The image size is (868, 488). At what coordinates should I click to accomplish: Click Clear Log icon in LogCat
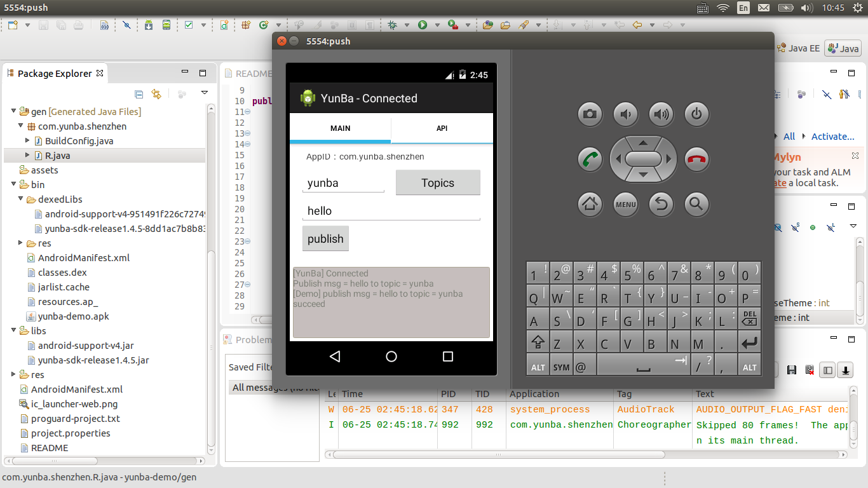click(810, 370)
